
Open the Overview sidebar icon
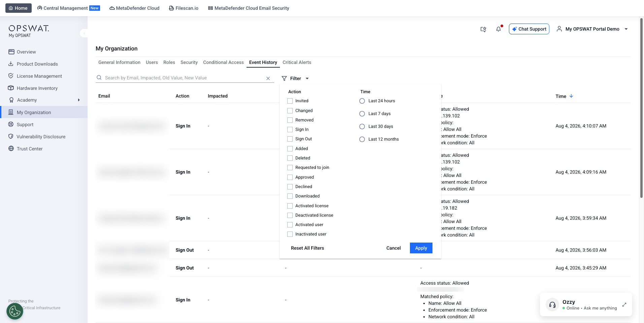(11, 52)
